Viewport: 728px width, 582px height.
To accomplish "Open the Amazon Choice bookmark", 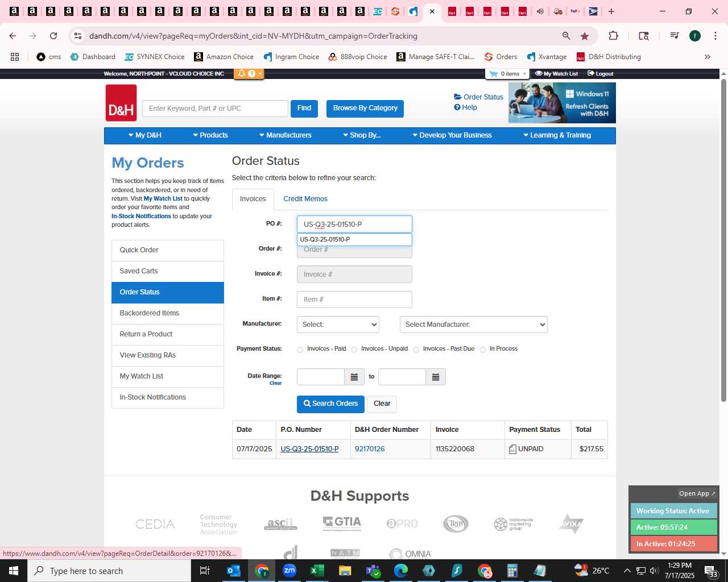I will (224, 57).
